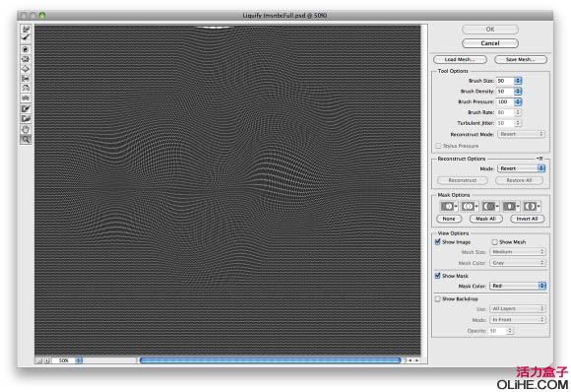This screenshot has height=392, width=571.
Task: Open the Mask Color dropdown showing Red
Action: (x=518, y=286)
